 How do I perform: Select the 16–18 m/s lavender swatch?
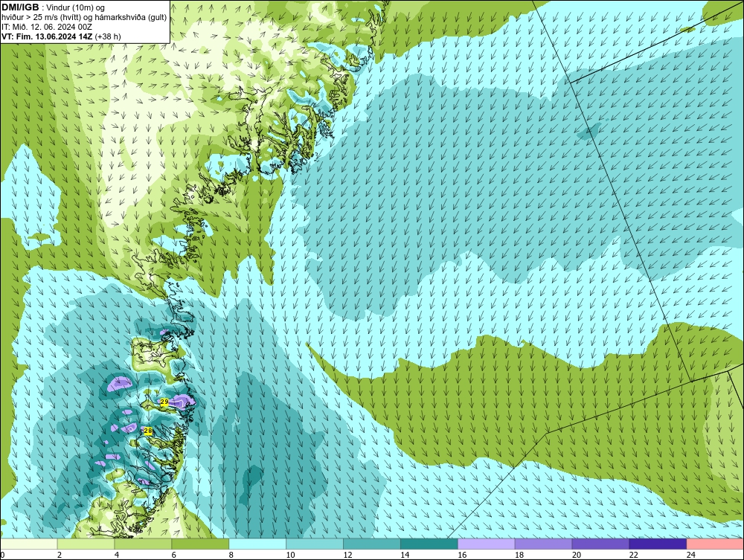[x=487, y=544]
